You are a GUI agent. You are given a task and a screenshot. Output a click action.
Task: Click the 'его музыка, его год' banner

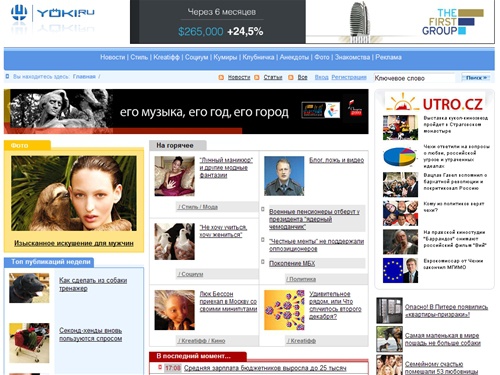[x=186, y=111]
